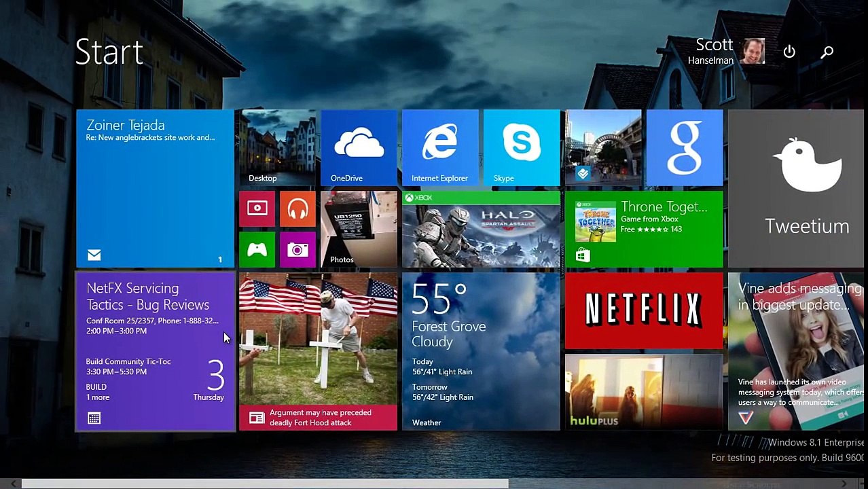Screen dimensions: 868x489
Task: Click the scrollbar left arrow
Action: click(12, 484)
